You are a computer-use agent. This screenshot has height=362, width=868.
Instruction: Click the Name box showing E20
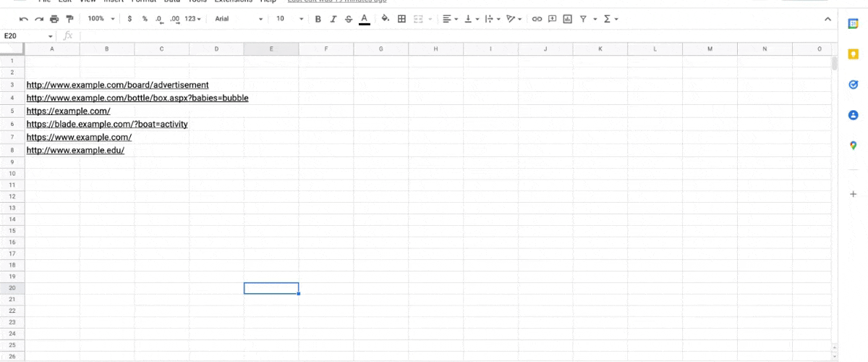27,35
